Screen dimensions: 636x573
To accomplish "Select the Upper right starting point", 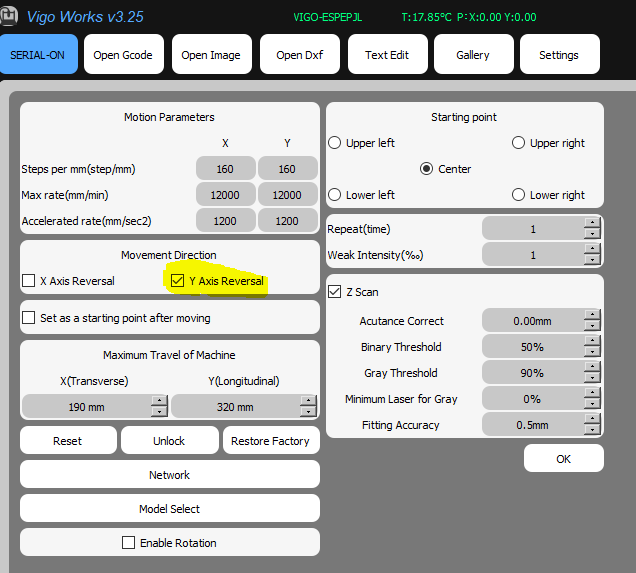I will (x=518, y=143).
